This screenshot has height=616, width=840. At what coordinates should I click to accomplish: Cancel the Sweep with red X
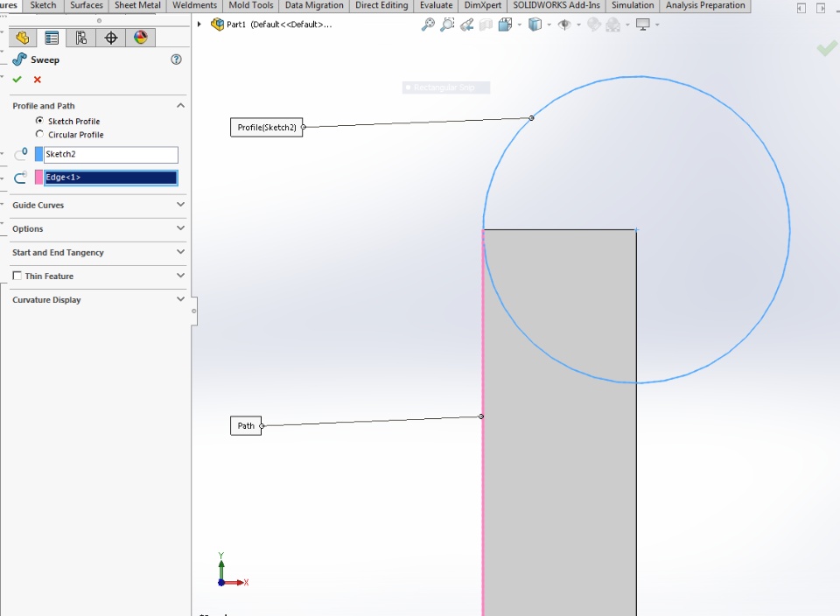click(x=38, y=80)
